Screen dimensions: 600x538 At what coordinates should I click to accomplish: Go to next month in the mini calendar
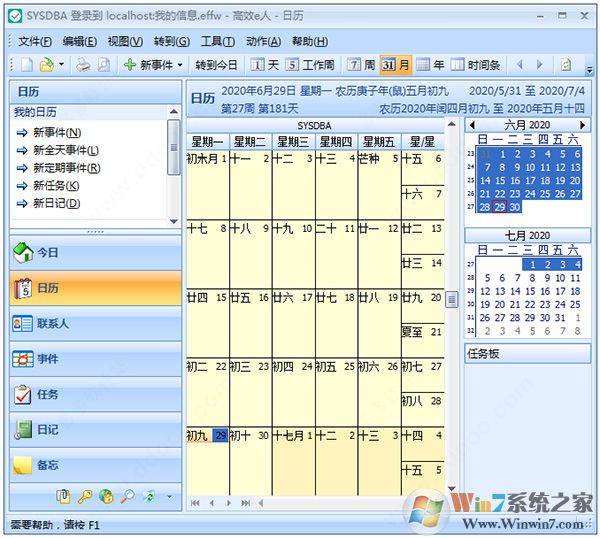[x=585, y=125]
